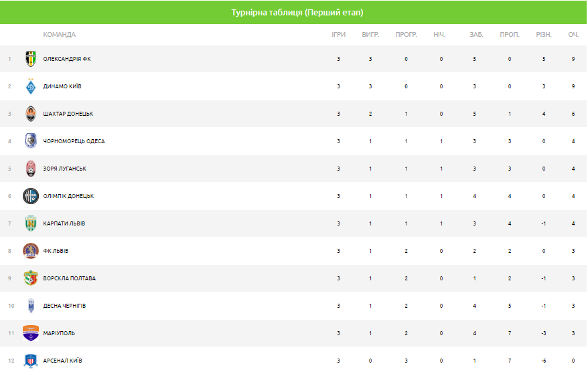The height and width of the screenshot is (378, 588).
Task: Click the КОМАНДА column header
Action: [x=60, y=35]
